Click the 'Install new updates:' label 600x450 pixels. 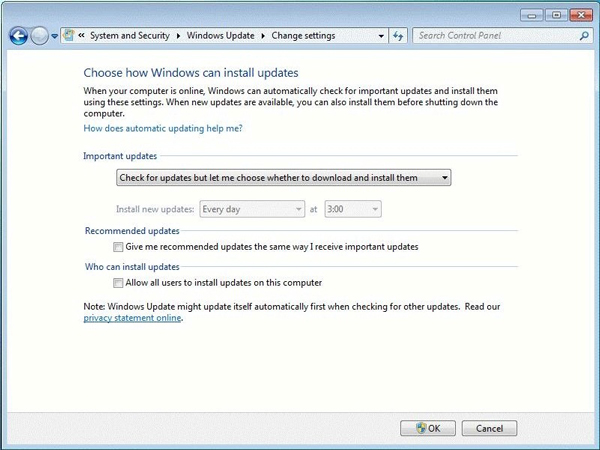[x=155, y=209]
